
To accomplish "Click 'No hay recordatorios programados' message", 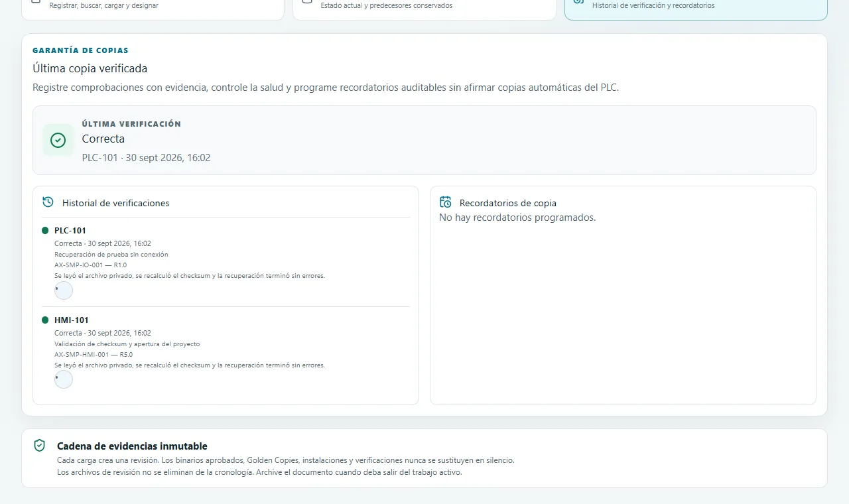I will point(517,218).
